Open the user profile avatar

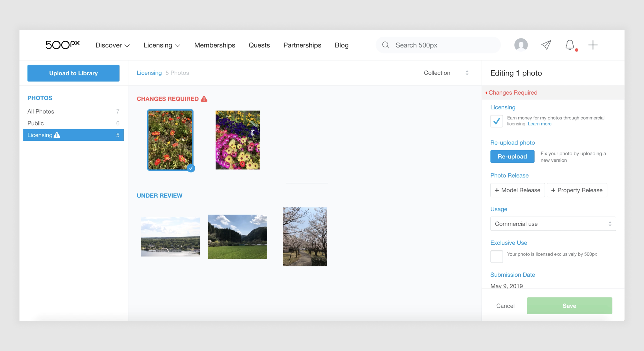pos(521,45)
